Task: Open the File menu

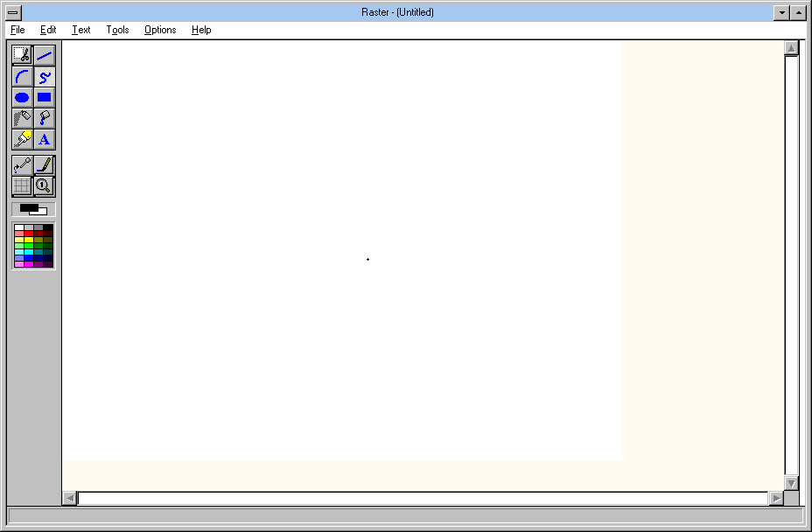Action: coord(17,30)
